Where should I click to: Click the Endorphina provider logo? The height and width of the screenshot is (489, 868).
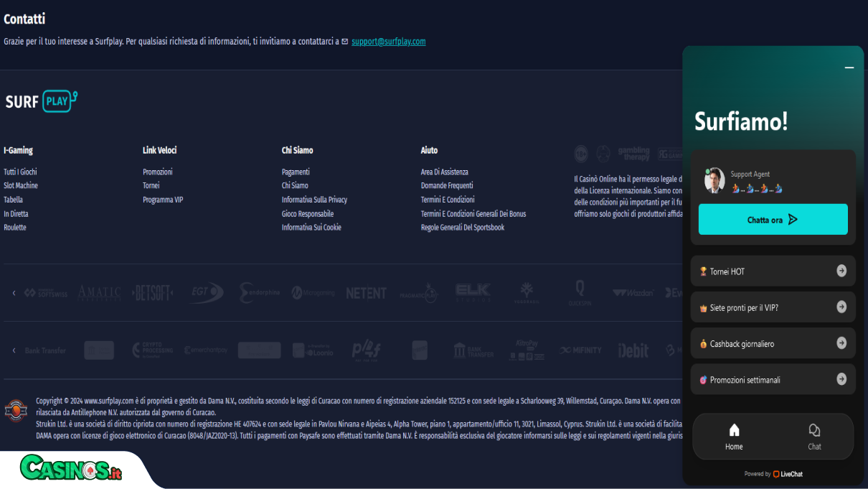[260, 293]
